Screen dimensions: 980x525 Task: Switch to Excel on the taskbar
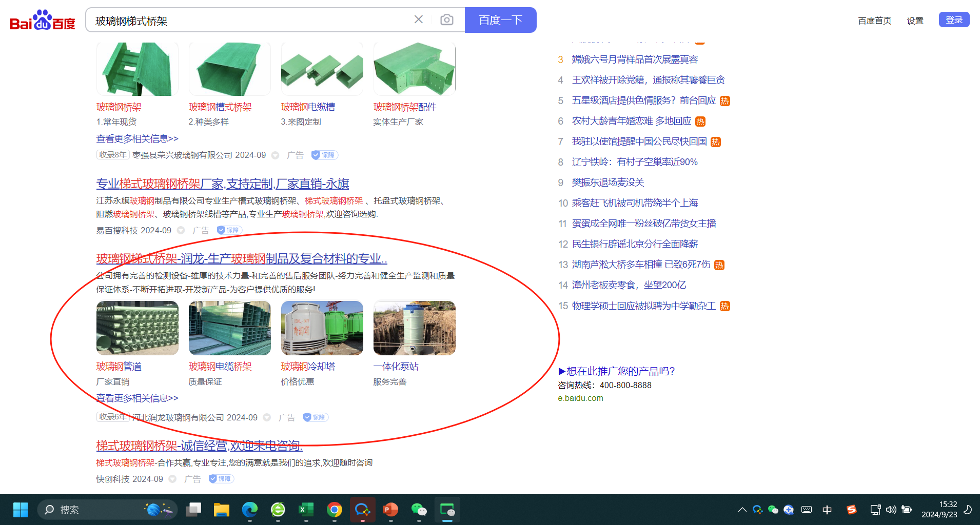pyautogui.click(x=306, y=510)
